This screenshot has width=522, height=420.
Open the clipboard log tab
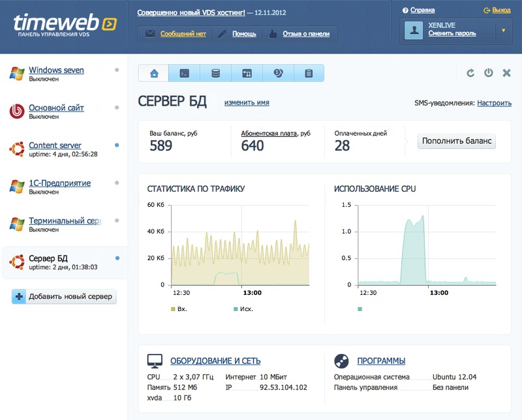click(x=309, y=73)
